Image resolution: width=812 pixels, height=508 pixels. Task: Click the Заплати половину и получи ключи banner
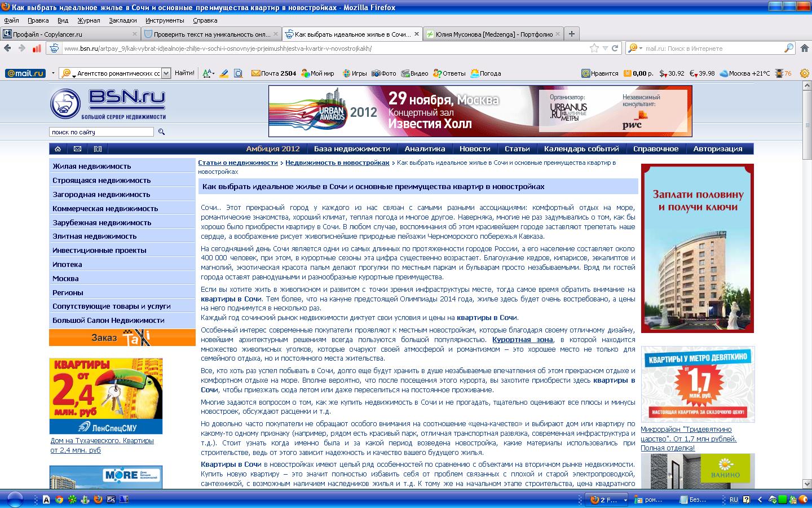pyautogui.click(x=698, y=248)
